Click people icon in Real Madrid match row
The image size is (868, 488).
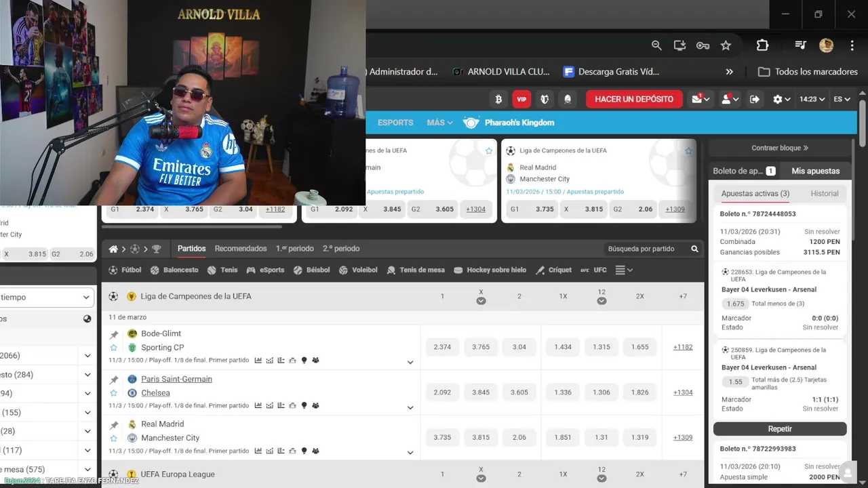pyautogui.click(x=315, y=451)
